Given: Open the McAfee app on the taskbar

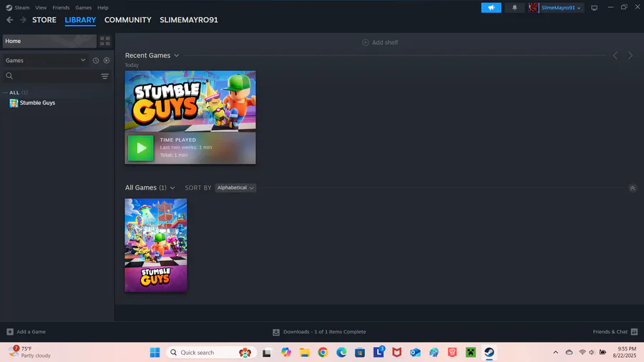Looking at the screenshot, I should tap(396, 352).
